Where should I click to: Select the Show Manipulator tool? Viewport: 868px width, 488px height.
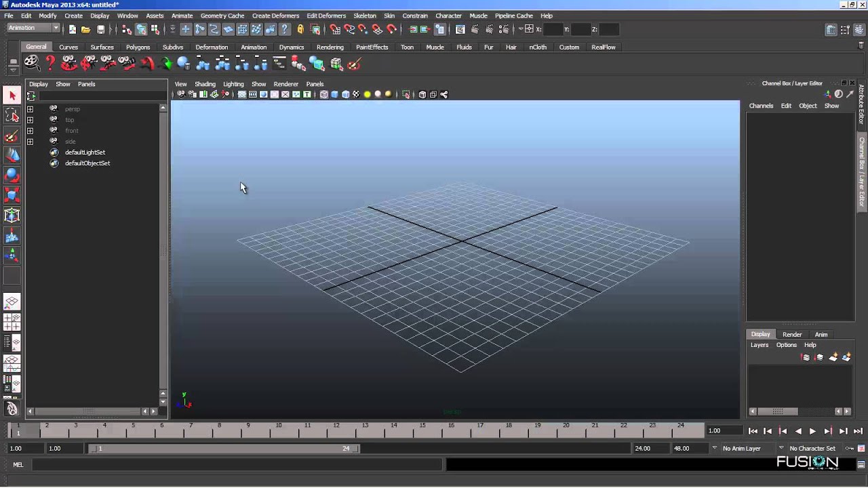pos(12,256)
